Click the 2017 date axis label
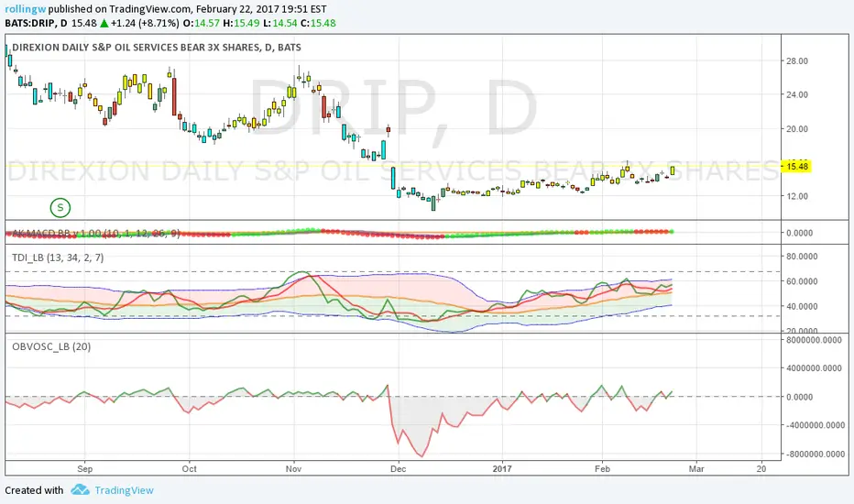 pyautogui.click(x=502, y=468)
